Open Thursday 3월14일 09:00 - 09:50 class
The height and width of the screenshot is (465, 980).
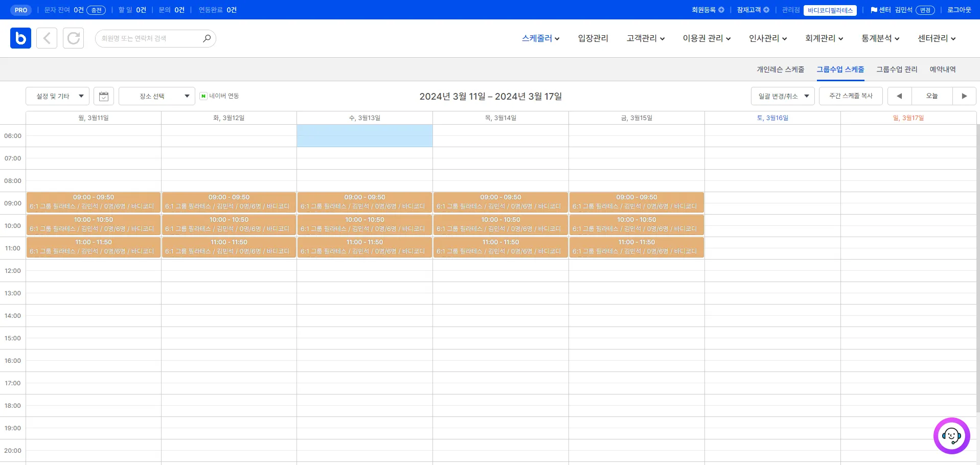[500, 202]
